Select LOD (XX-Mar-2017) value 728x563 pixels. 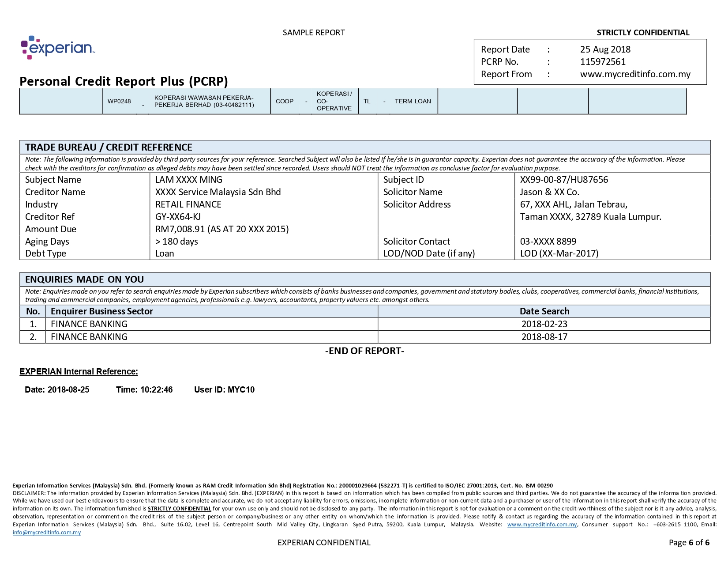(559, 253)
